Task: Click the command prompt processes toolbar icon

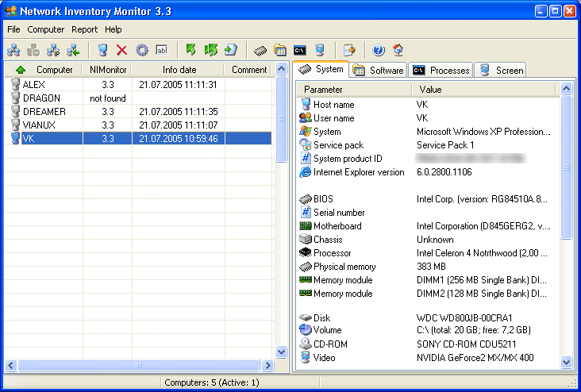Action: click(x=300, y=50)
